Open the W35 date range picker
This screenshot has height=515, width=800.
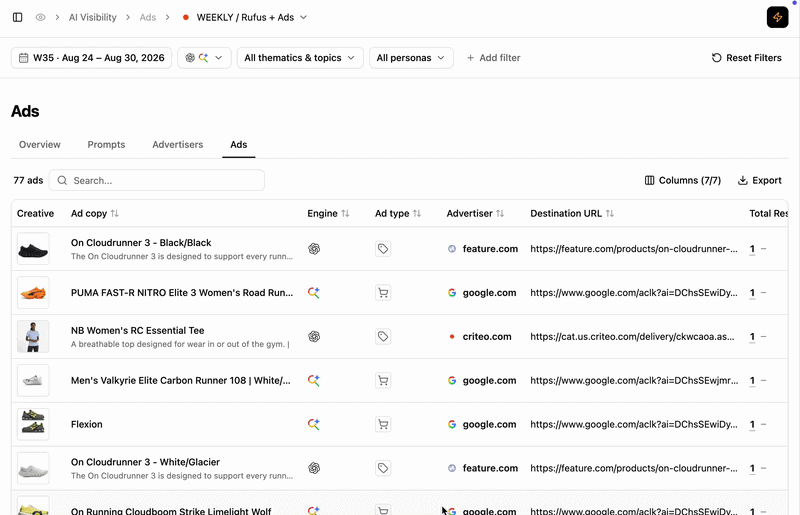(91, 58)
